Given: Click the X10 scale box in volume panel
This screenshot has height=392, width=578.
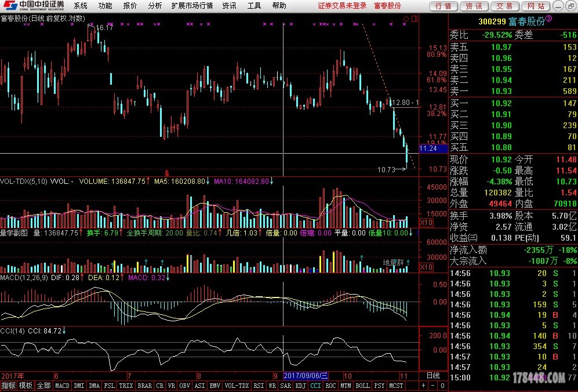Looking at the screenshot, I should (x=426, y=222).
